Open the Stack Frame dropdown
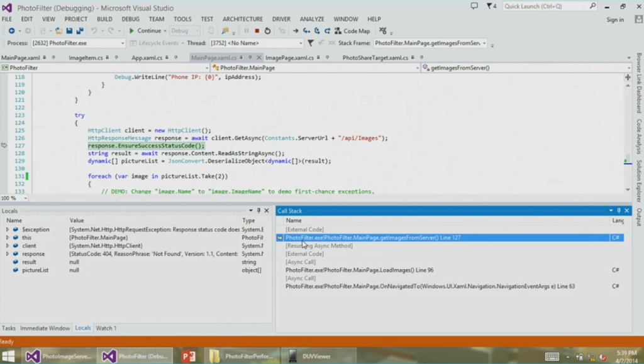This screenshot has height=364, width=644. [484, 43]
